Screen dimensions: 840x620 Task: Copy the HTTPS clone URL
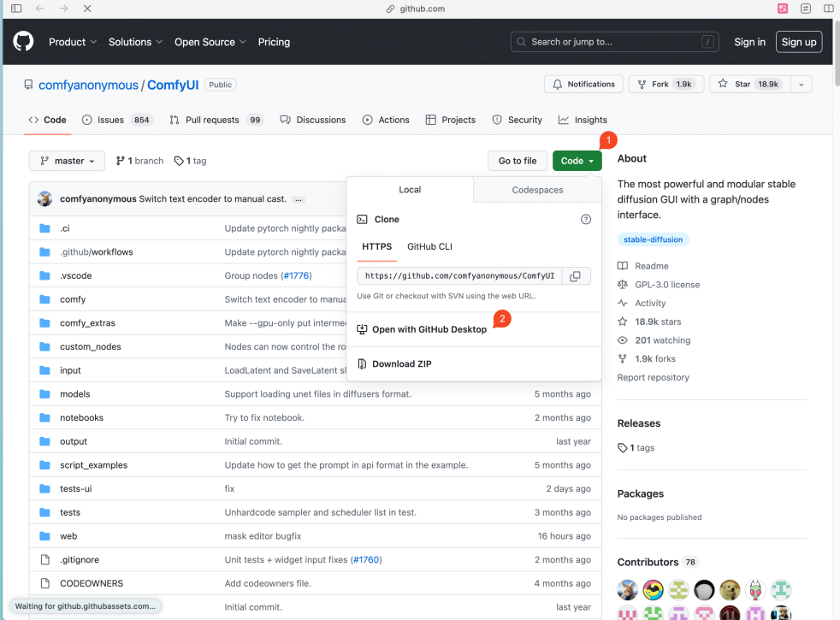[576, 276]
